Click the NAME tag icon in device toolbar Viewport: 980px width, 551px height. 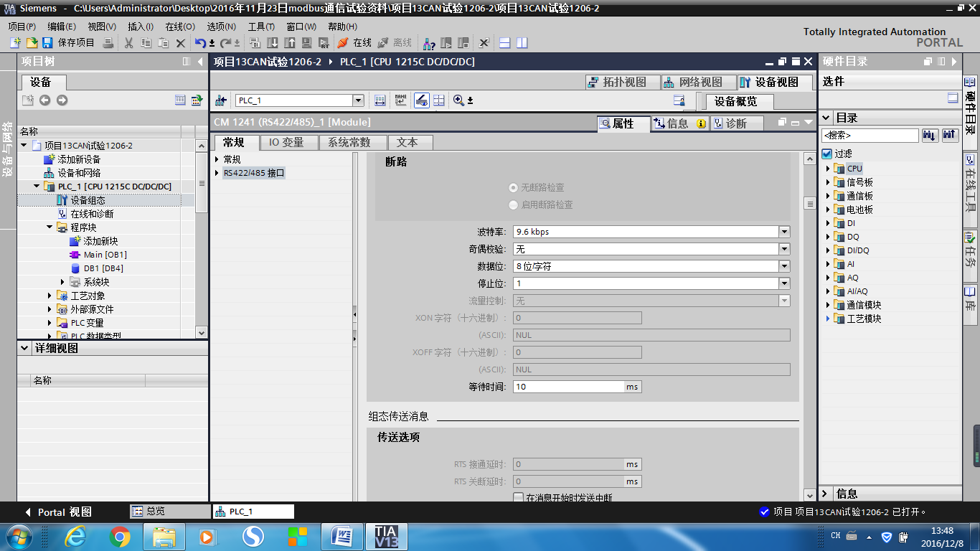[x=400, y=100]
